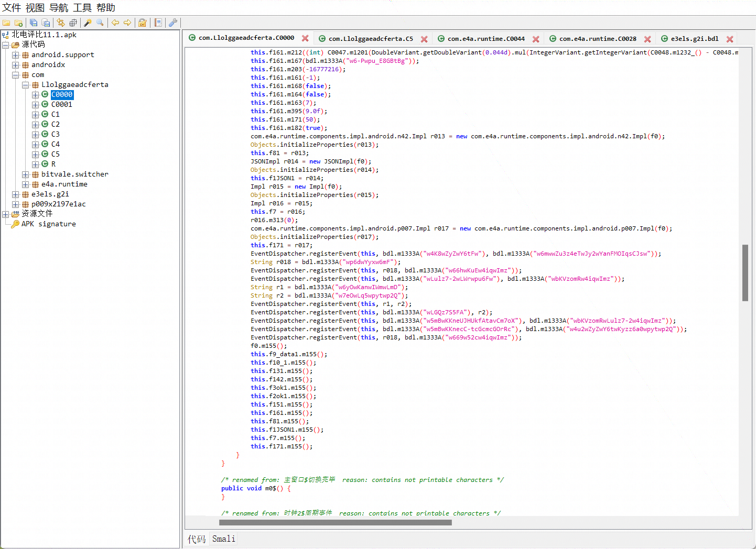Select the C5 class in the tree
The image size is (756, 549).
click(x=56, y=154)
